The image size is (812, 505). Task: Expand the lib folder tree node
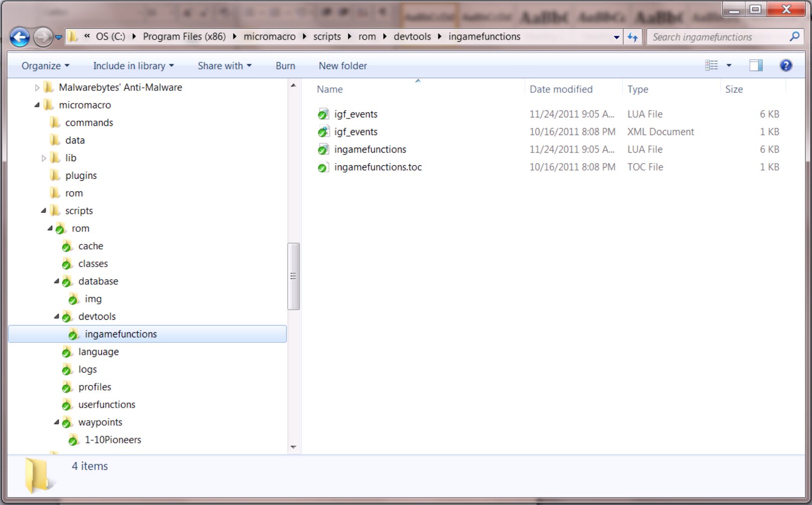point(44,158)
